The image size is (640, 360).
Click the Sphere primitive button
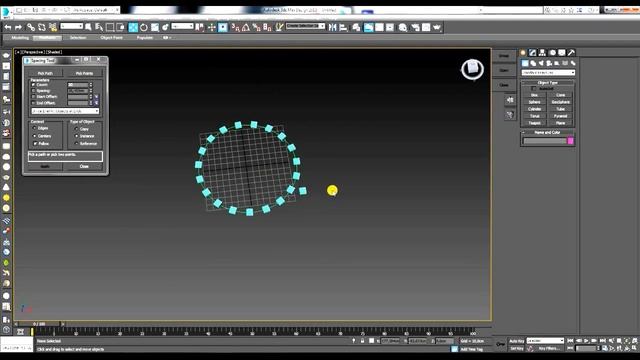tap(534, 102)
